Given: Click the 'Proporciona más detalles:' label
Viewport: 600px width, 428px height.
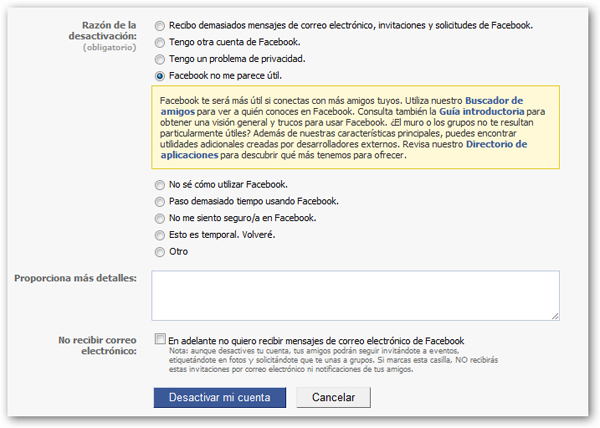Looking at the screenshot, I should pyautogui.click(x=75, y=278).
